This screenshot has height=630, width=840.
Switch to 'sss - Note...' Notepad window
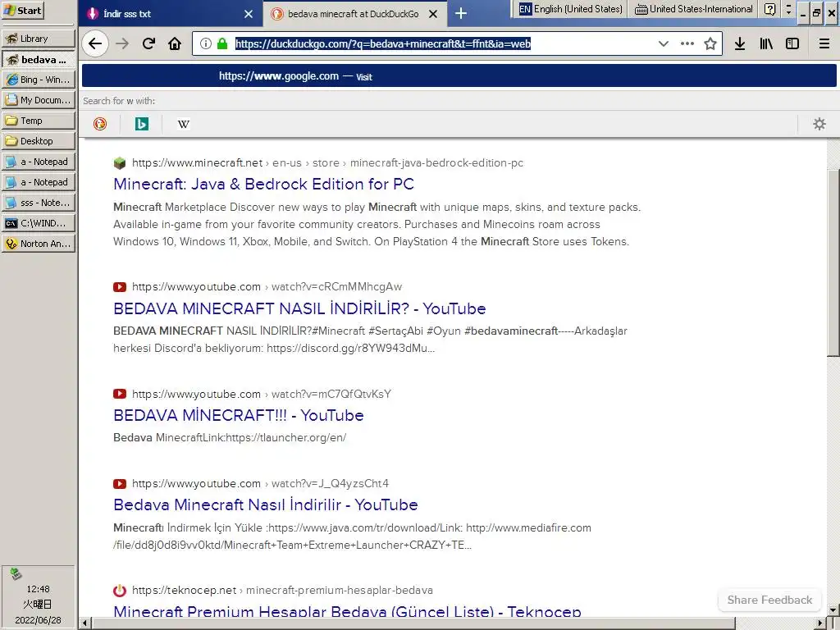38,203
